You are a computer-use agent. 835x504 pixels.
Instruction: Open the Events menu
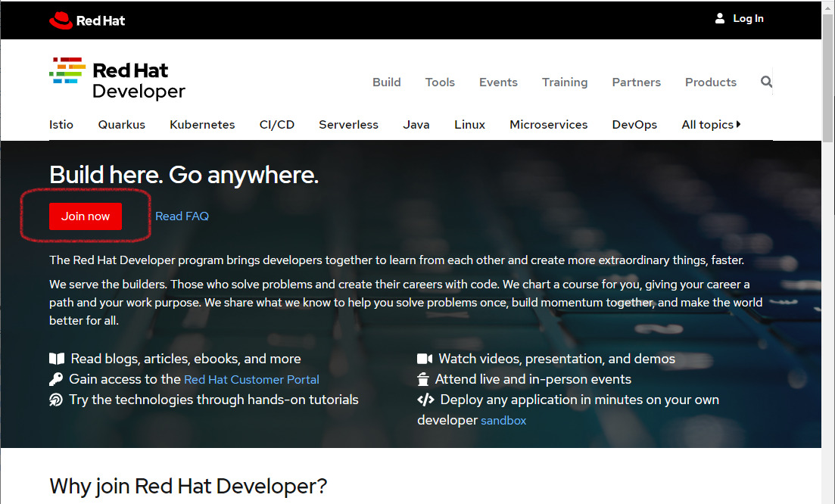click(498, 82)
